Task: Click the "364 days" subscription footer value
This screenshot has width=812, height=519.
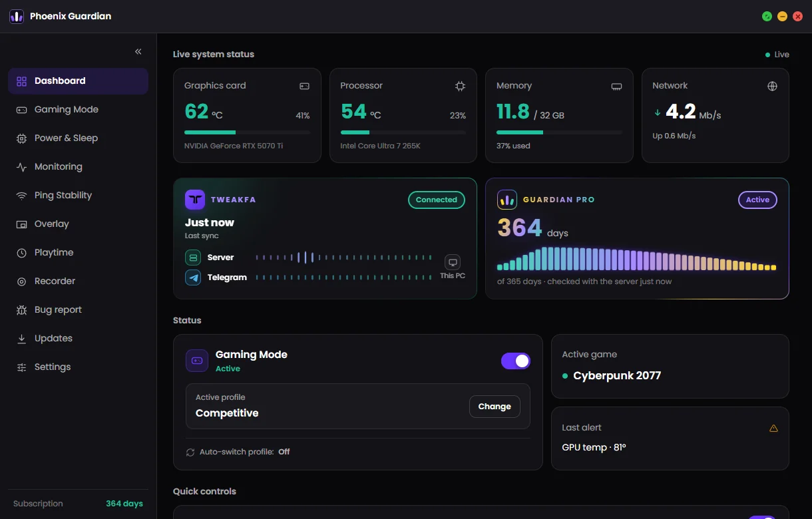Action: 124,504
